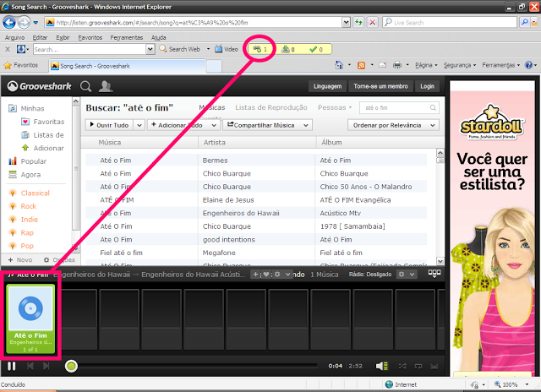Pause the playing song
This screenshot has width=541, height=392.
click(x=11, y=366)
